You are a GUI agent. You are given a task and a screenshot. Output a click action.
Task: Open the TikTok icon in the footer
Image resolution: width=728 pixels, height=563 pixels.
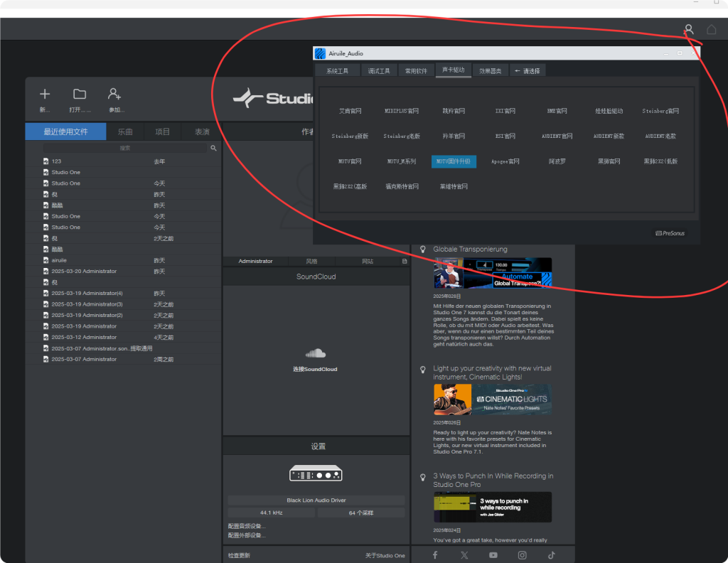pos(552,555)
